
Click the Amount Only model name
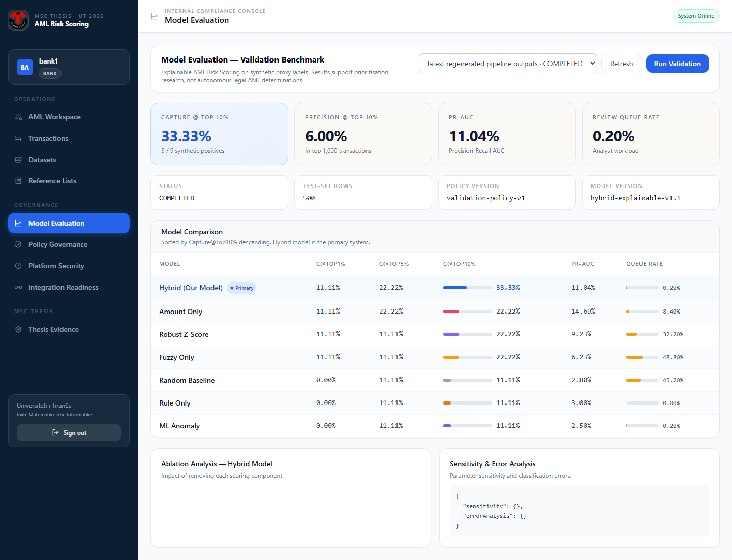180,312
